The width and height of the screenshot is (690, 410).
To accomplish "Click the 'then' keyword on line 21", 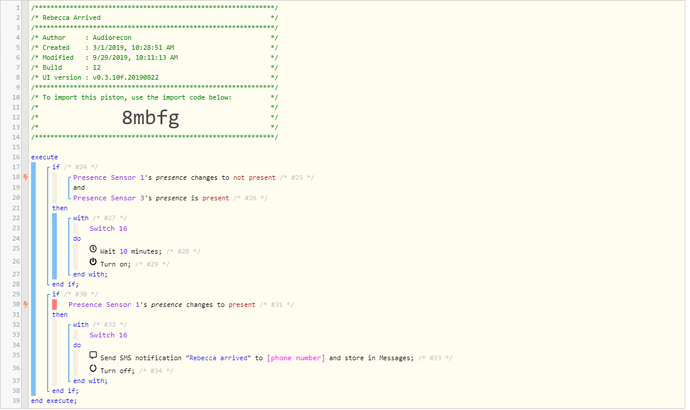I will point(60,208).
